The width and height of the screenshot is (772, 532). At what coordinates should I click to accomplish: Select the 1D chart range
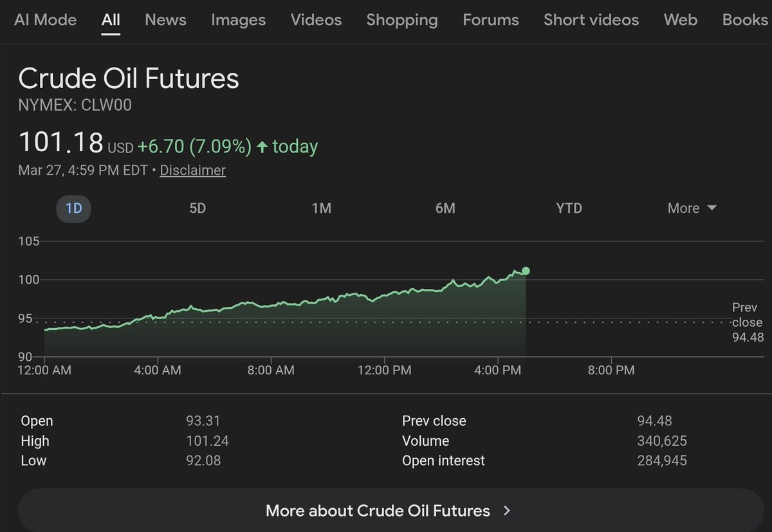(74, 208)
